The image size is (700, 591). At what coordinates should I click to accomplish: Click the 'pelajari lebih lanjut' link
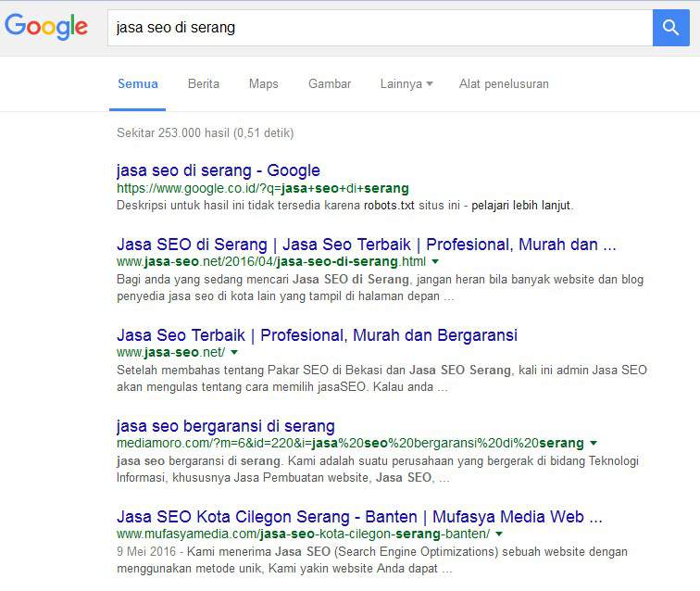tap(520, 206)
